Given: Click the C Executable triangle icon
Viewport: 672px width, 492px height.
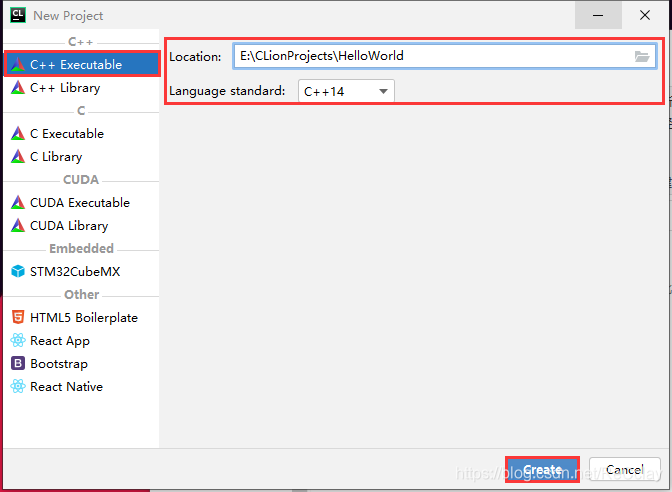Looking at the screenshot, I should [x=18, y=133].
